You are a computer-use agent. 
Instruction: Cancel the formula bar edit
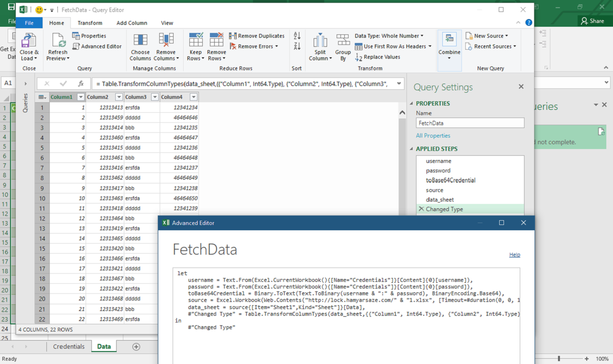tap(47, 84)
